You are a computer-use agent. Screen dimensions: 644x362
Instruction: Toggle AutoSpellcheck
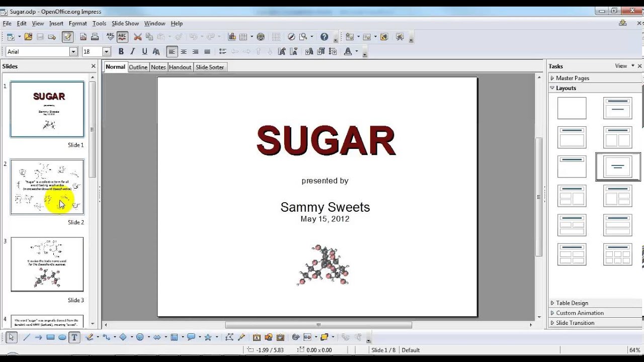point(122,37)
